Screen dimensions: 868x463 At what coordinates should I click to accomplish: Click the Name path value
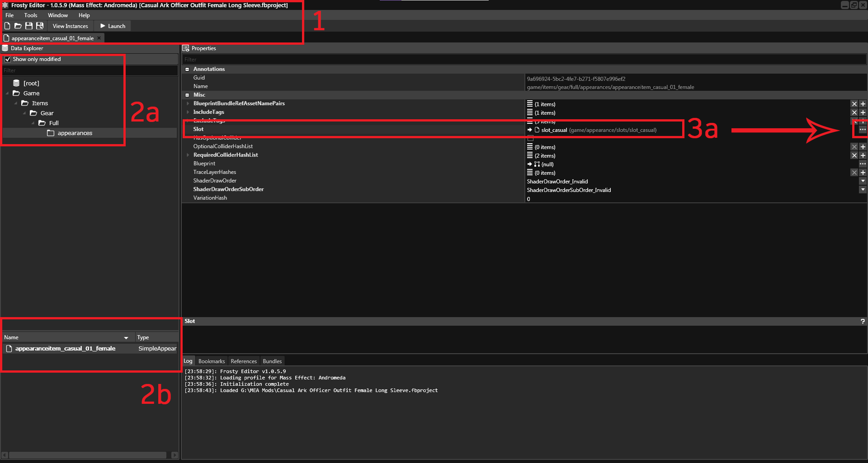(x=610, y=87)
